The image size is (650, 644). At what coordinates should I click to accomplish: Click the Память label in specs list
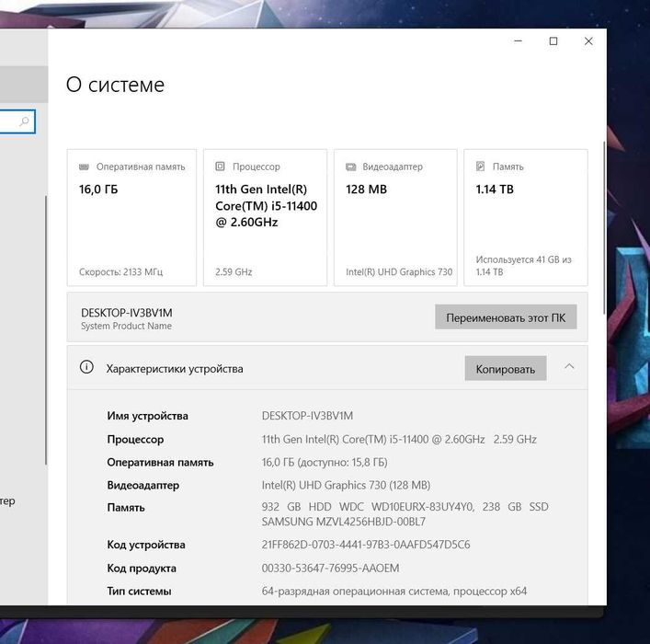[126, 508]
